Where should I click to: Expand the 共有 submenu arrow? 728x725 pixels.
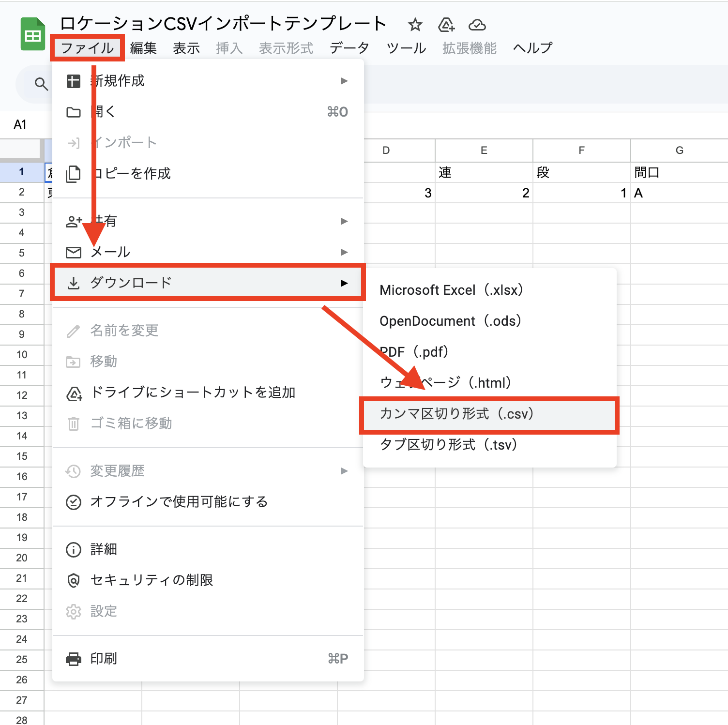344,221
